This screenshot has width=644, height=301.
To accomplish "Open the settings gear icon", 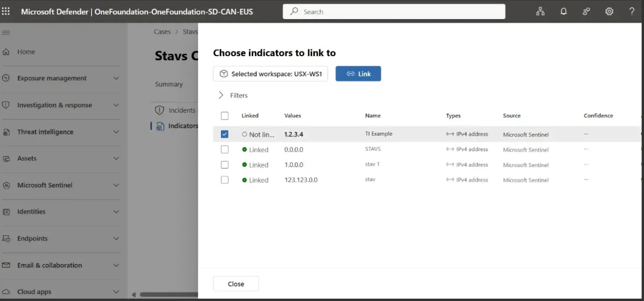I will pyautogui.click(x=609, y=11).
